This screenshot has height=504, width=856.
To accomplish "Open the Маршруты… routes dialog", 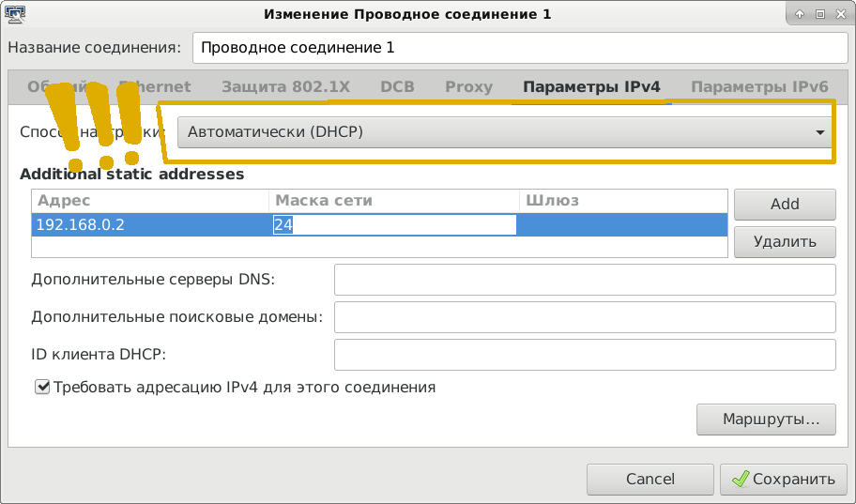I will (766, 419).
